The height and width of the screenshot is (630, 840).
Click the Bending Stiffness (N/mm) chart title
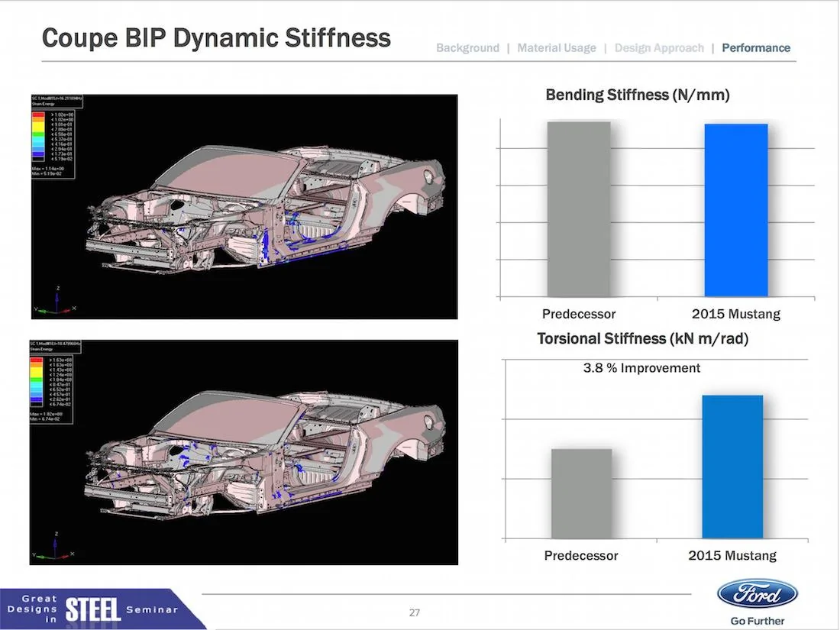[x=638, y=95]
